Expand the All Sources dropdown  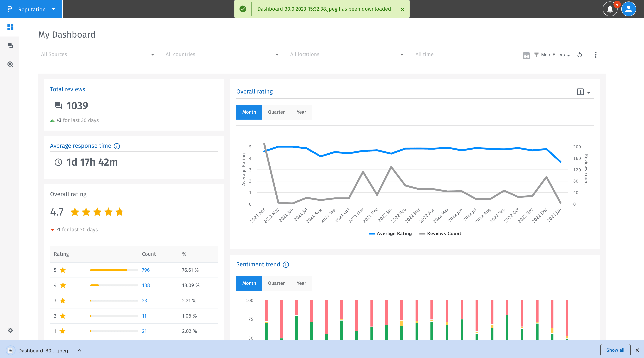97,54
